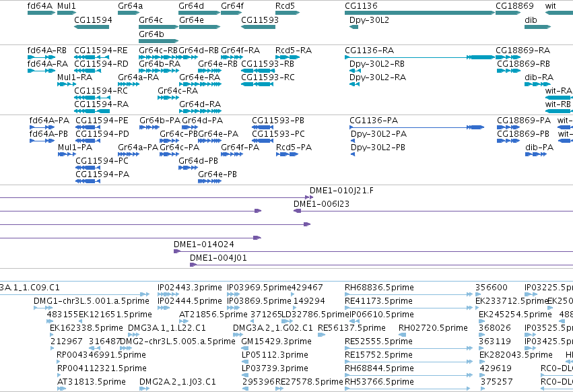The height and width of the screenshot is (392, 573).
Task: Click the wit gene label
Action: point(550,6)
